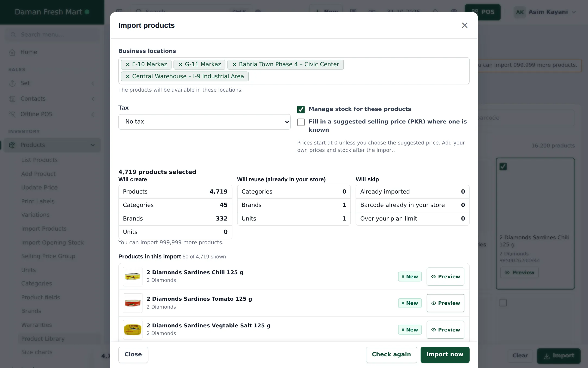Preview 2 Diamonds Sardines Chili 125 g
Screen dimensions: 588x368
[x=445, y=276]
